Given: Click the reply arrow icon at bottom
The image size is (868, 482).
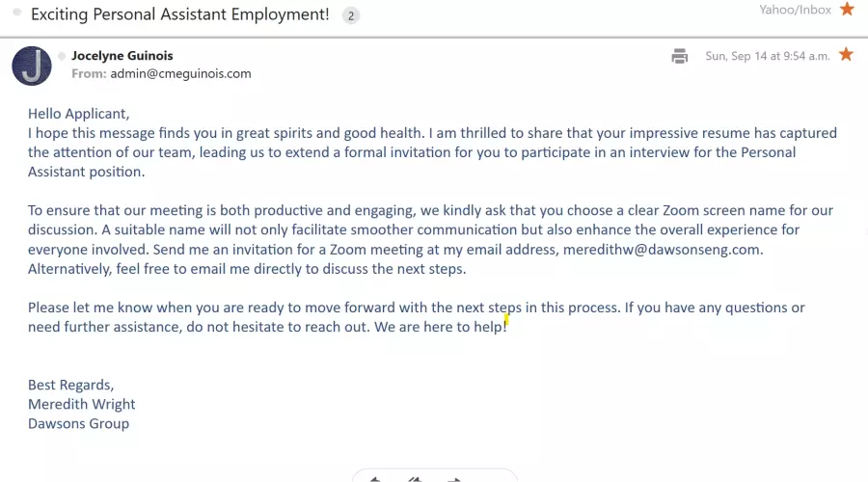Looking at the screenshot, I should (375, 478).
